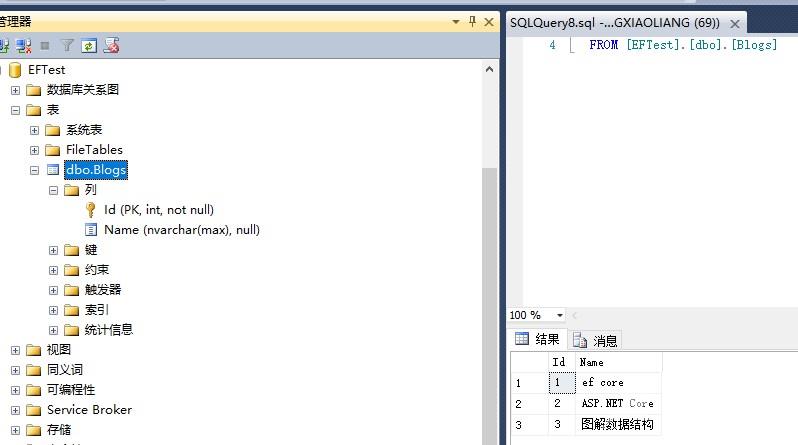Expand the 触发器 triggers folder
Image resolution: width=798 pixels, height=445 pixels.
click(x=53, y=290)
